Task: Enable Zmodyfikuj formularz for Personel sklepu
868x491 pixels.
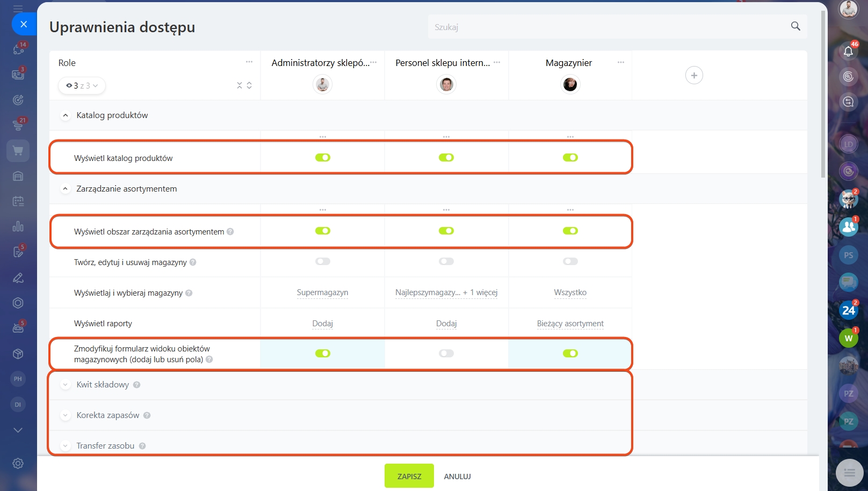Action: pyautogui.click(x=446, y=353)
